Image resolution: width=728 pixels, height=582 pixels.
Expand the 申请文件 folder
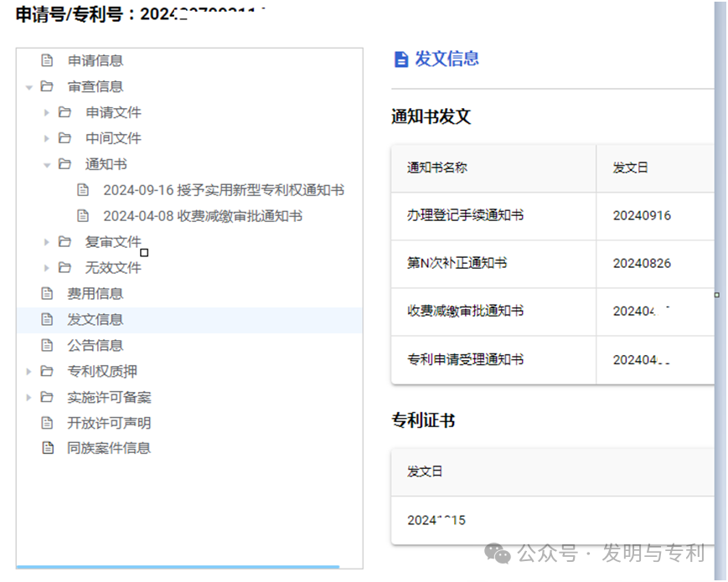point(45,112)
